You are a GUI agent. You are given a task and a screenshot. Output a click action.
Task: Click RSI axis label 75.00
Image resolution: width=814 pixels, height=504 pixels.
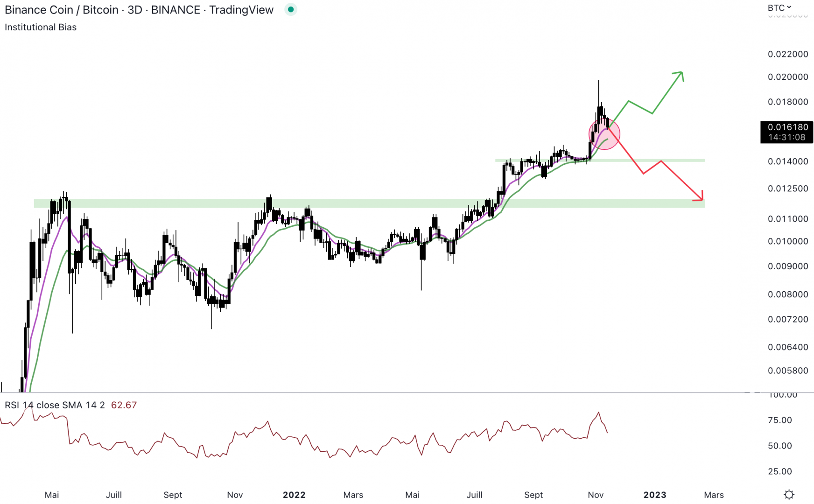[780, 420]
